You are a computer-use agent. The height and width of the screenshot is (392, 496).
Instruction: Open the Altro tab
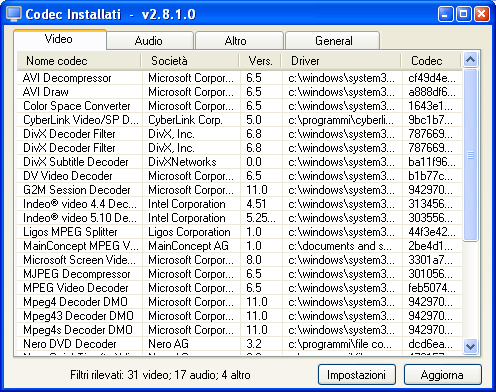239,41
